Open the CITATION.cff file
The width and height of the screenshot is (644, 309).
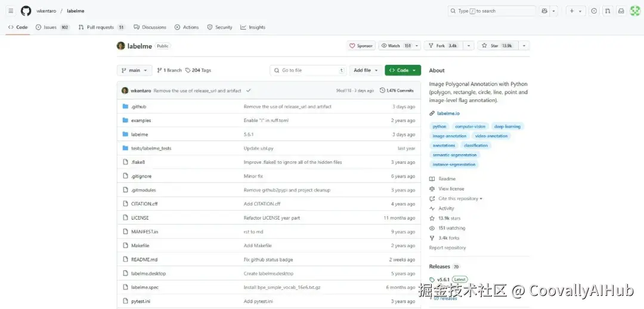pos(144,204)
